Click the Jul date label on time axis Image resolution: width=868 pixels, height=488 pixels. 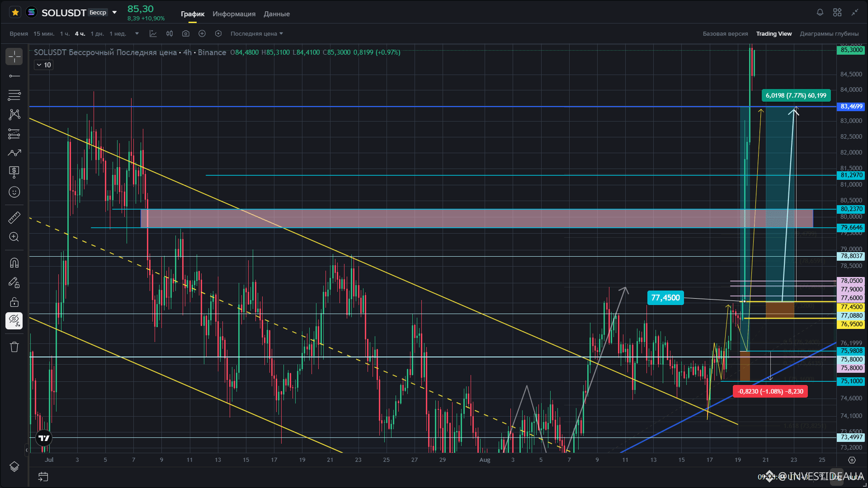[x=49, y=460]
